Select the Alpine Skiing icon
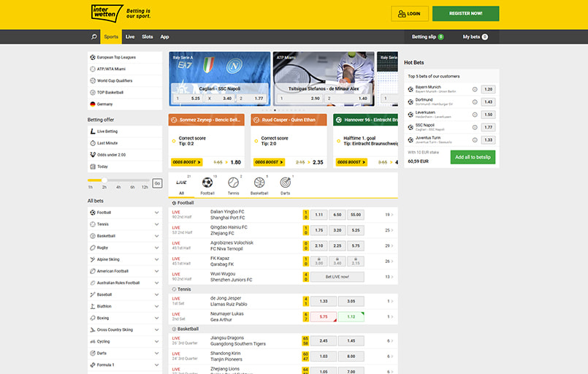 tap(93, 259)
